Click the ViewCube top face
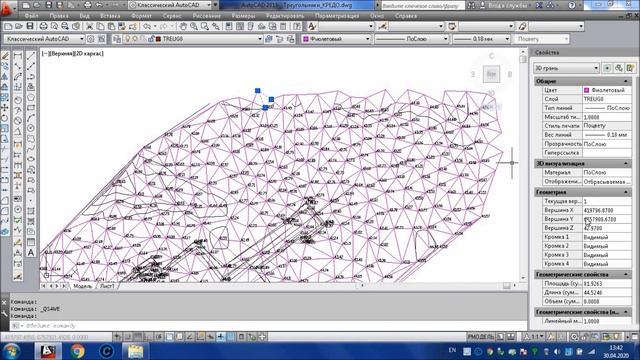The height and width of the screenshot is (360, 640). 491,74
